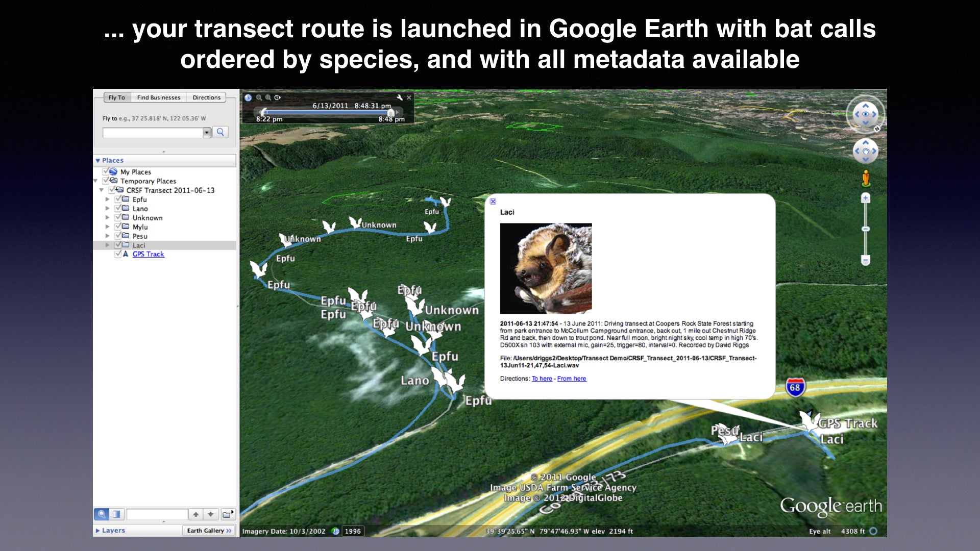Zoom in the time slider range

[x=268, y=97]
